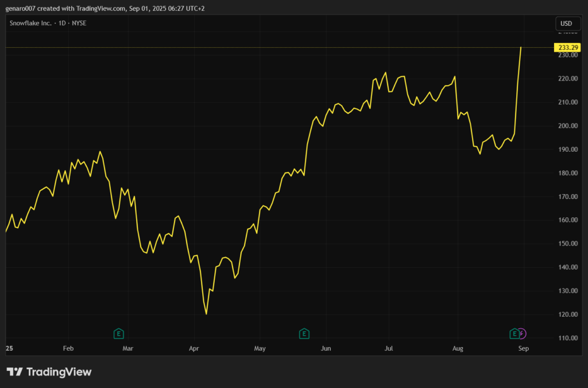Click the earnings marker before June
588x388 pixels.
(x=304, y=333)
